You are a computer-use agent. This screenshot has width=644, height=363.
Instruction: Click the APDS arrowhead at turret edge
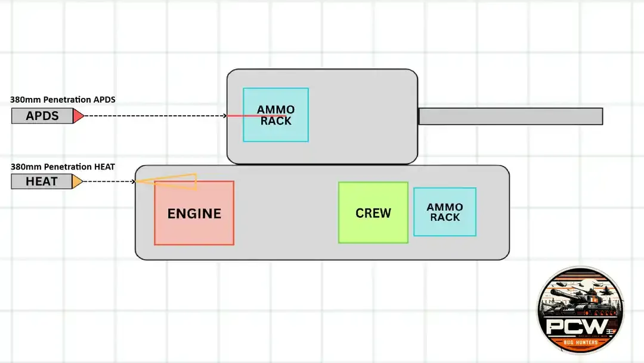tap(225, 116)
